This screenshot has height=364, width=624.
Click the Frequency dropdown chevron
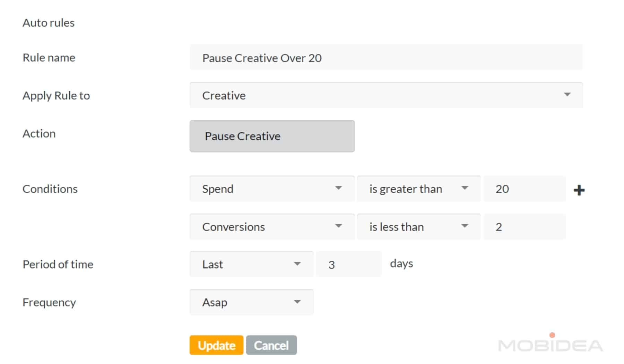297,302
